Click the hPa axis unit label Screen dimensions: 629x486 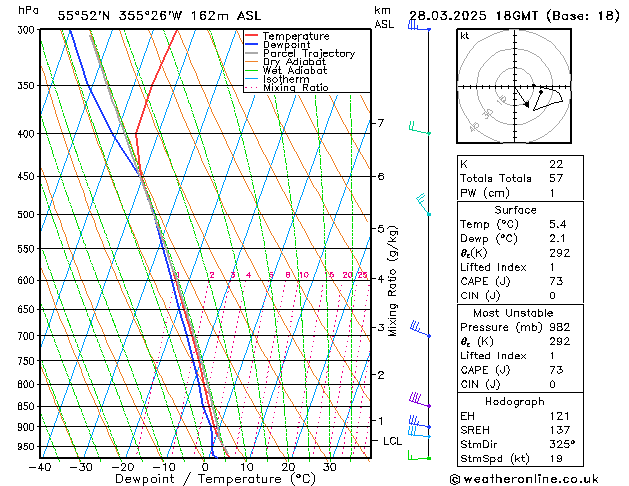tap(28, 10)
